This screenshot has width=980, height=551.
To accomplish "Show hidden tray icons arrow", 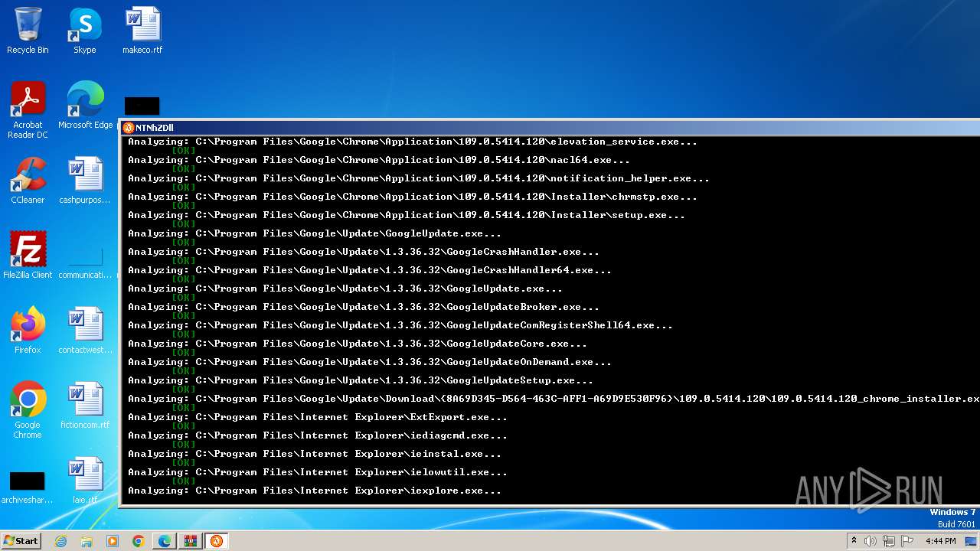I will 854,541.
